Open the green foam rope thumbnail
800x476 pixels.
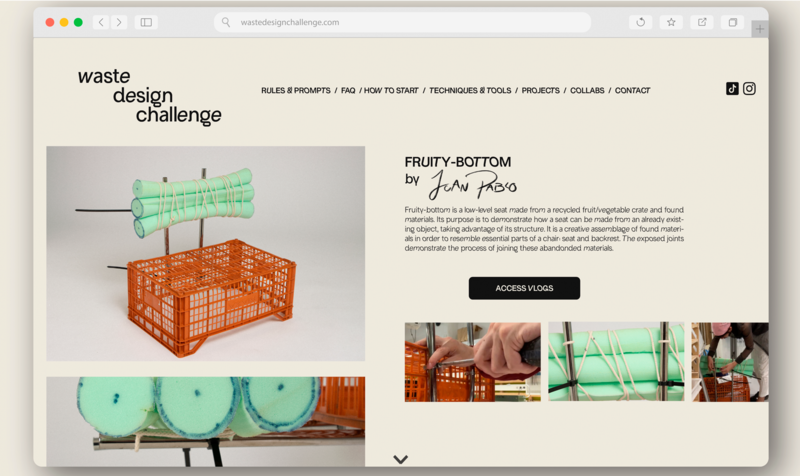[x=616, y=362]
